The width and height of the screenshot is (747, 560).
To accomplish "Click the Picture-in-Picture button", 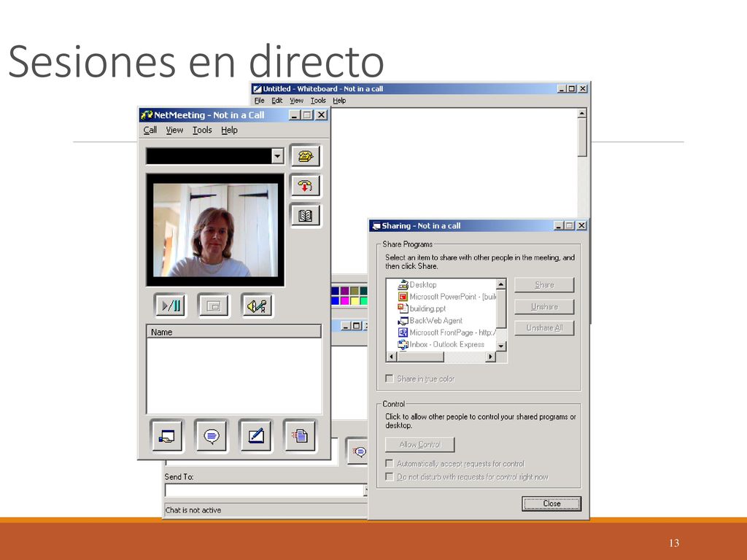I will tap(214, 306).
